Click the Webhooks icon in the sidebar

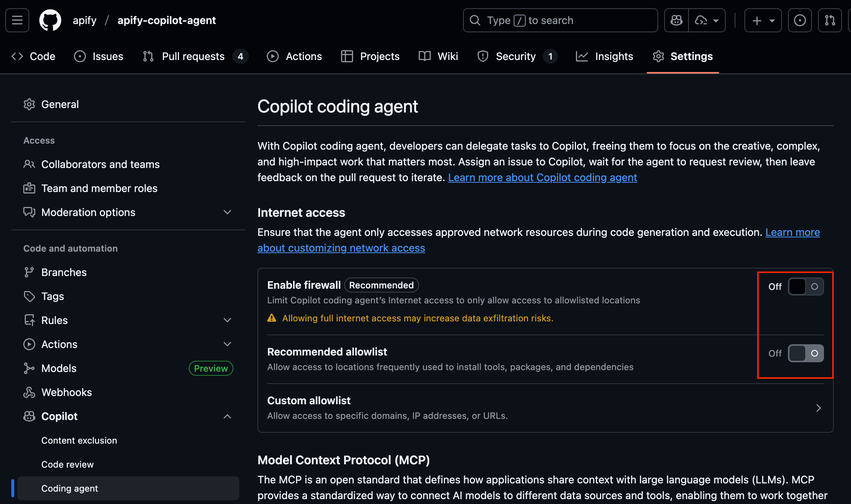pos(29,392)
